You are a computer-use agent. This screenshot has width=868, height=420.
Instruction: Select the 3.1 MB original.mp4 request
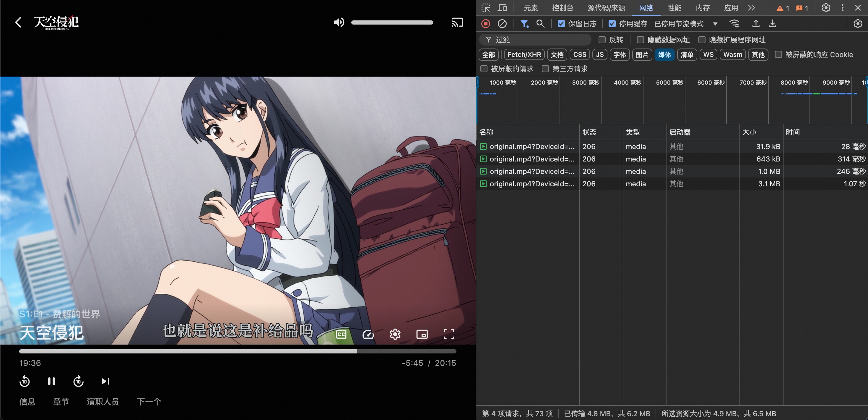672,184
